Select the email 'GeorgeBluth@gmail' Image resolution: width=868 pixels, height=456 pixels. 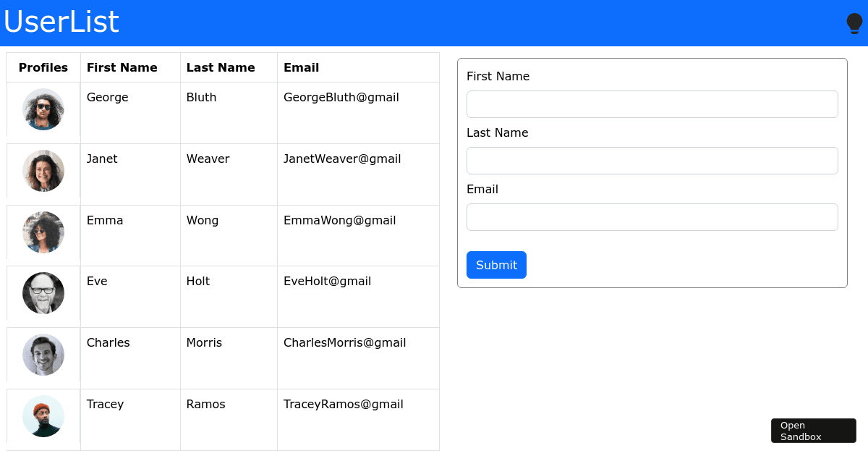pos(341,98)
